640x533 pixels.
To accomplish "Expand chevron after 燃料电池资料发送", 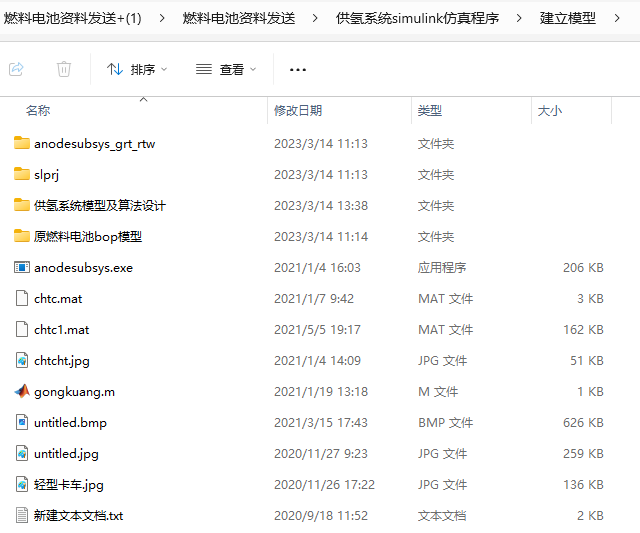I will 315,18.
